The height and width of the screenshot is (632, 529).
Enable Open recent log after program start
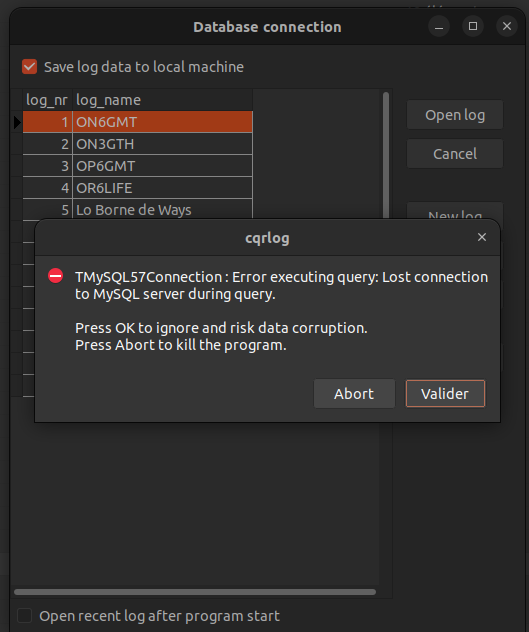click(x=25, y=615)
